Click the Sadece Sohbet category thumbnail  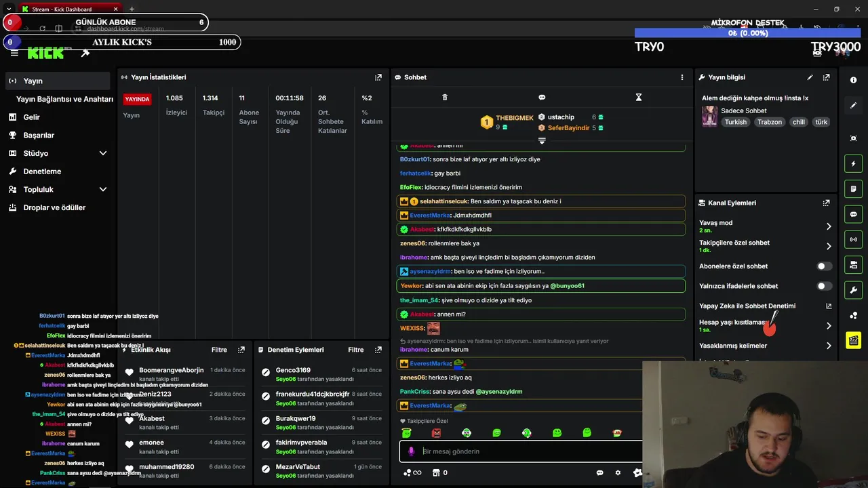[x=709, y=116]
